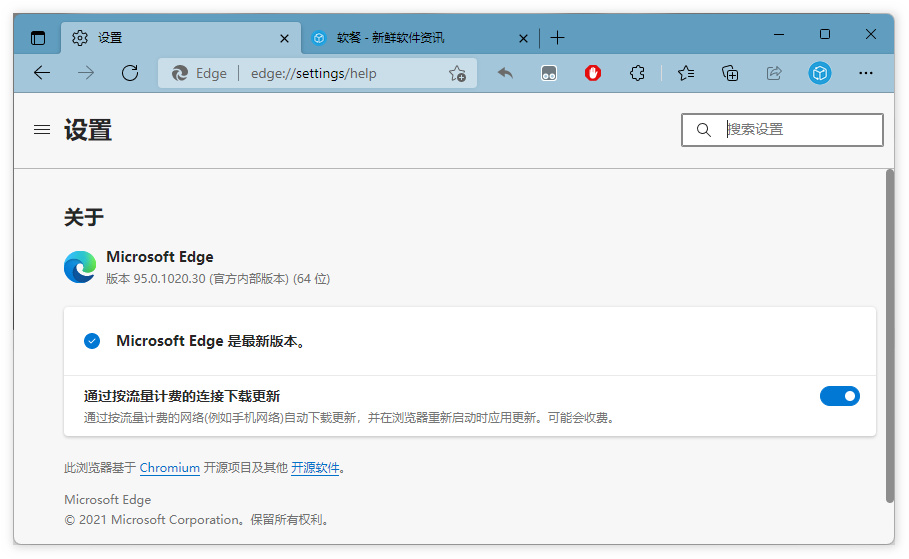This screenshot has height=559, width=909.
Task: Close the 设置 tab
Action: click(284, 38)
